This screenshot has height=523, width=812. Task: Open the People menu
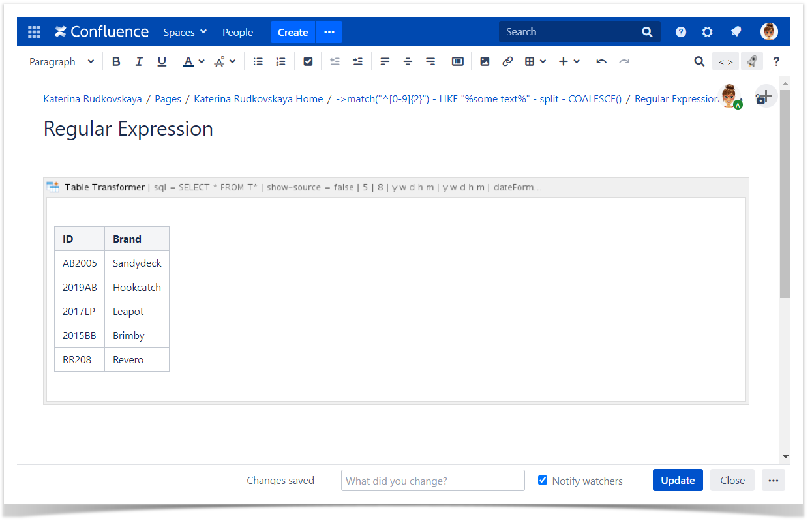237,32
